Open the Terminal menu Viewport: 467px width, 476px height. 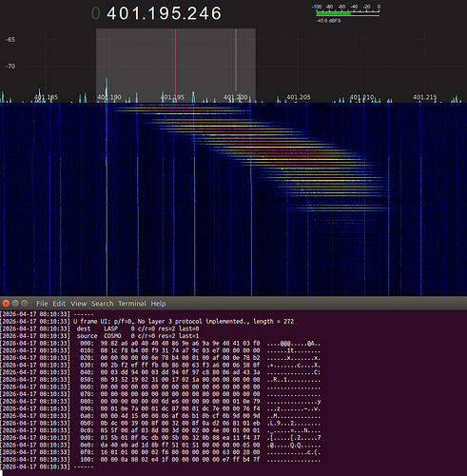coord(132,304)
